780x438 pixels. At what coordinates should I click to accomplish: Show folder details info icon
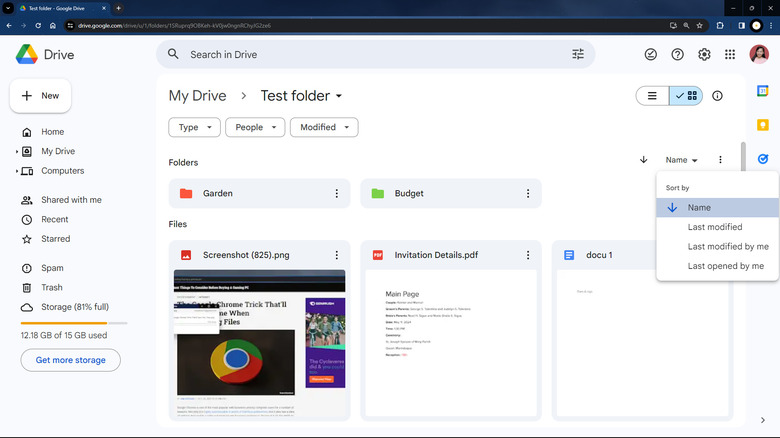point(717,96)
